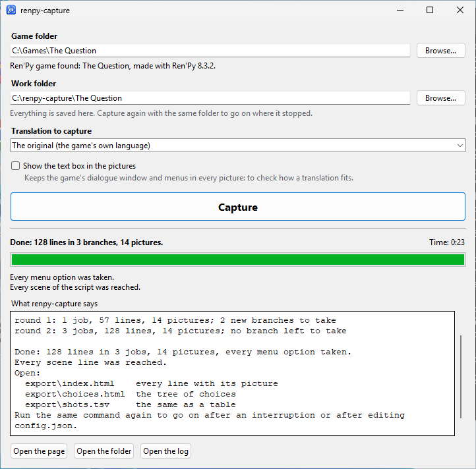Edit the Work folder path field
Screen dimensions: 476x469
point(210,98)
